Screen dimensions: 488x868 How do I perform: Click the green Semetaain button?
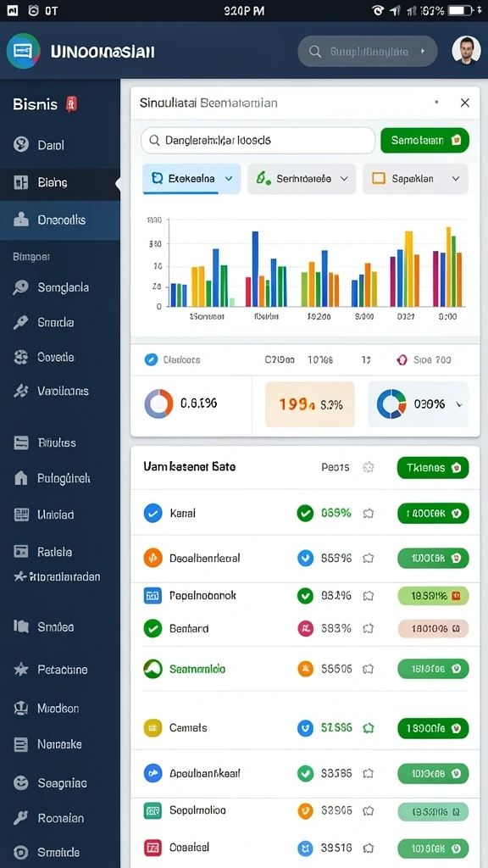click(425, 141)
